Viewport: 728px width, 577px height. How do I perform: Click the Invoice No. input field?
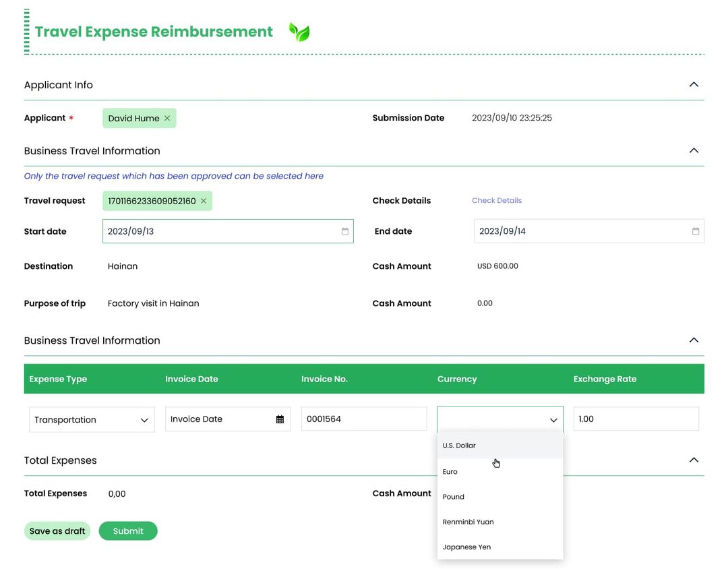point(364,419)
